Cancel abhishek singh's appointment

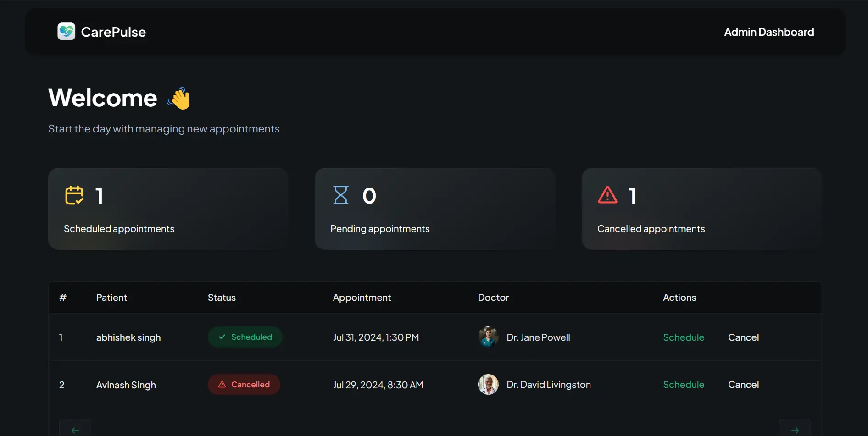(743, 337)
